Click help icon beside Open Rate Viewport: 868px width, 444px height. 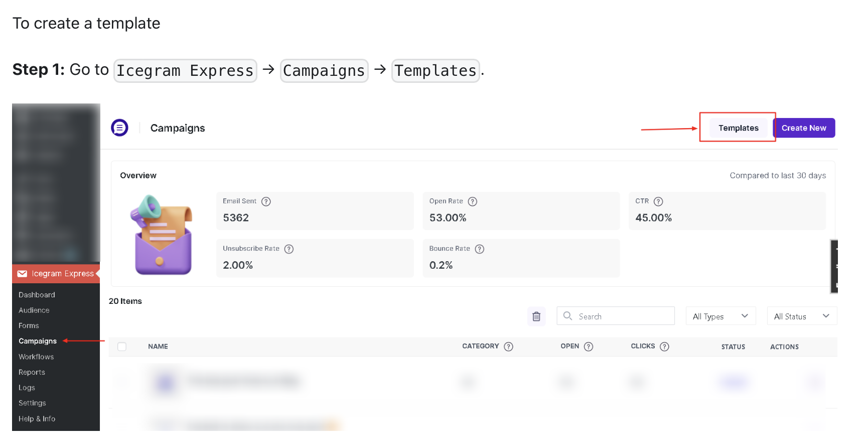472,201
